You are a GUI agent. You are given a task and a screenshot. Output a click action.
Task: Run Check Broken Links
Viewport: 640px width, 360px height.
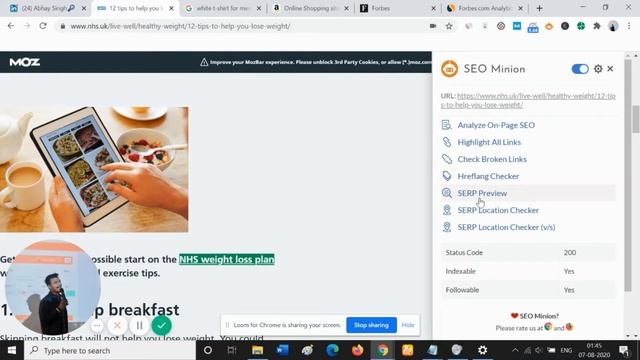pos(492,159)
